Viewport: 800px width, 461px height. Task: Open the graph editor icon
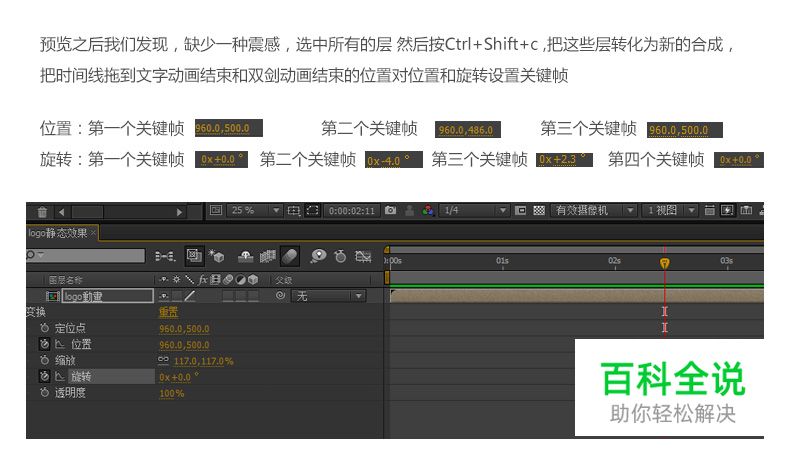point(363,256)
